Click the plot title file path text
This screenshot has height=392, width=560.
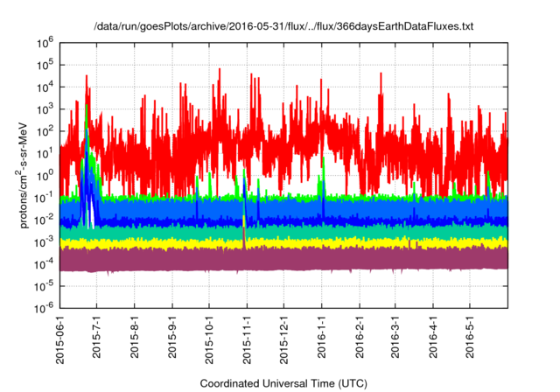tap(283, 26)
